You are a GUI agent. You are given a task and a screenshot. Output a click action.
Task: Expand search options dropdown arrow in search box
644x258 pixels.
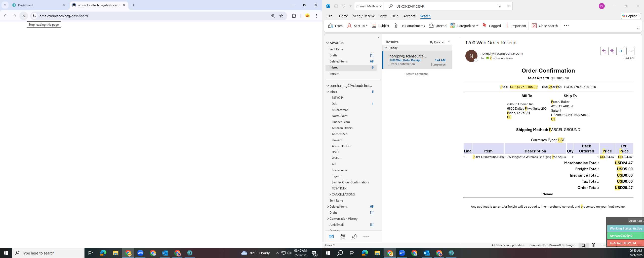[x=500, y=6]
